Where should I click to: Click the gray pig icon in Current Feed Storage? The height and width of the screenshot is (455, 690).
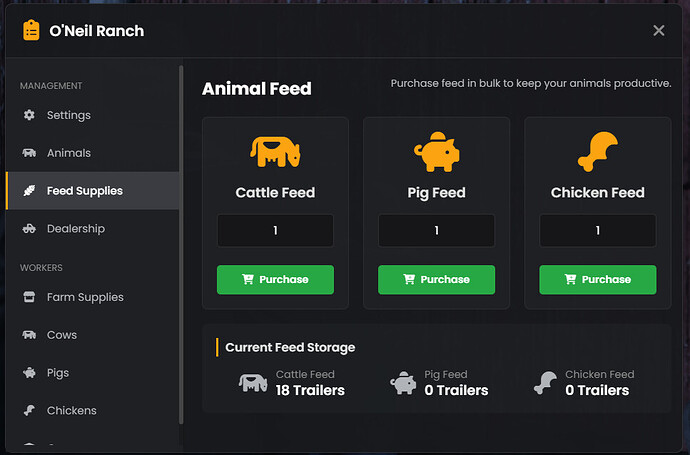pyautogui.click(x=404, y=382)
